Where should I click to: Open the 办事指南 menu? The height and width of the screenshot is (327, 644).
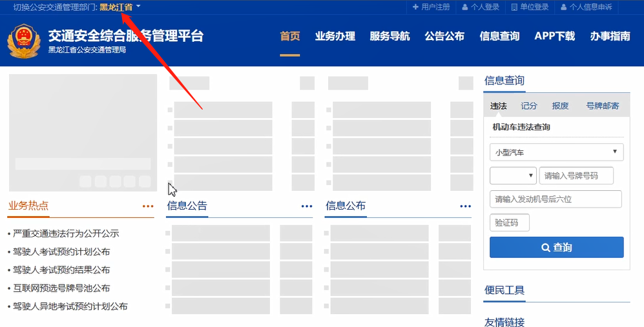click(x=610, y=36)
